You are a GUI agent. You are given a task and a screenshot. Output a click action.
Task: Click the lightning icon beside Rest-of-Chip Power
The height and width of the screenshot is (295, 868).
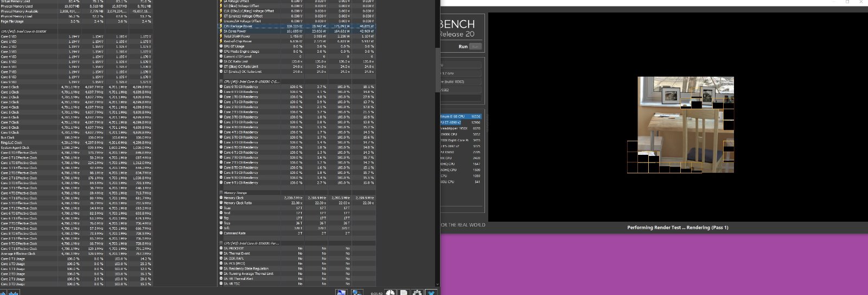coord(221,41)
